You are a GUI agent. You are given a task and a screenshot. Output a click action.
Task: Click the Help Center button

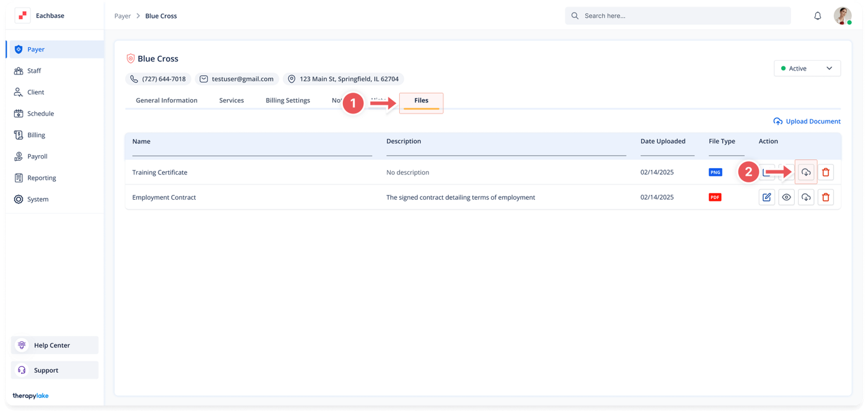55,346
